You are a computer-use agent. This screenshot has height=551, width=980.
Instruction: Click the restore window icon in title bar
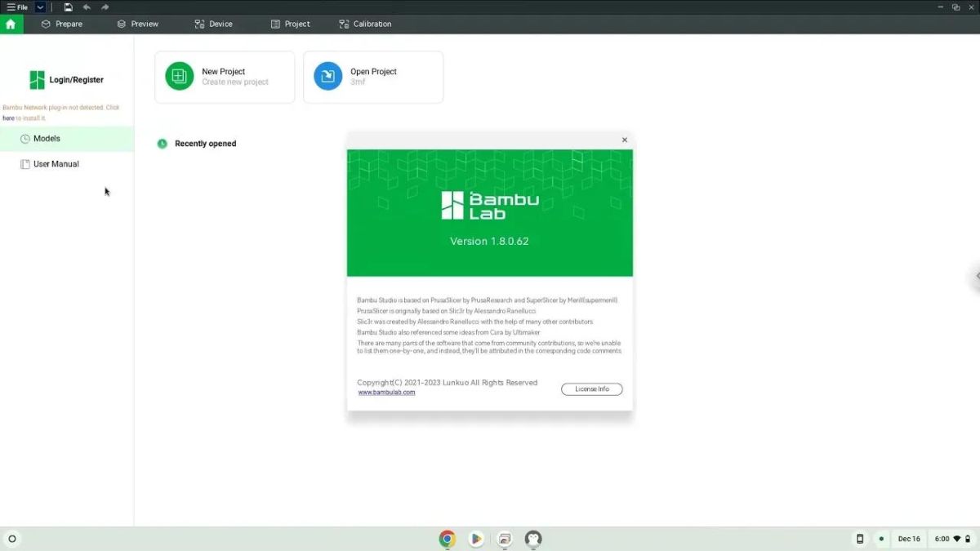pyautogui.click(x=955, y=7)
